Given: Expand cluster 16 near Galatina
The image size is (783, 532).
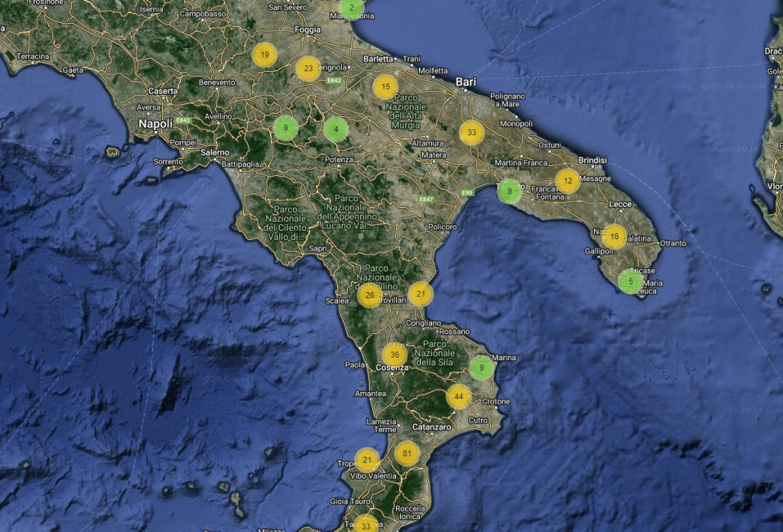Looking at the screenshot, I should [x=613, y=237].
